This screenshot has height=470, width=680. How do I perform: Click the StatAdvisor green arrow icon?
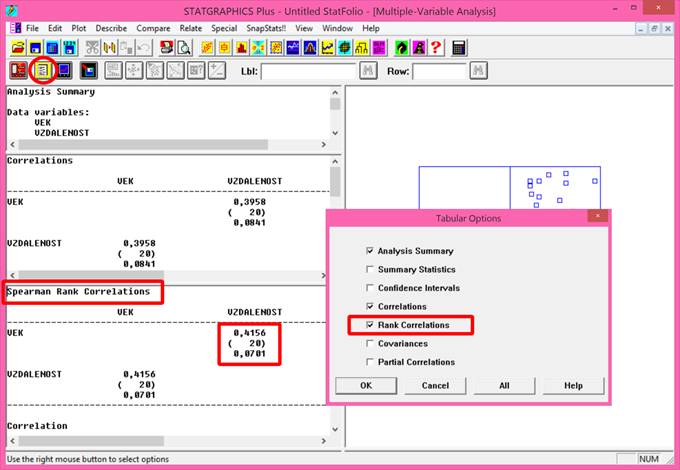coord(402,48)
